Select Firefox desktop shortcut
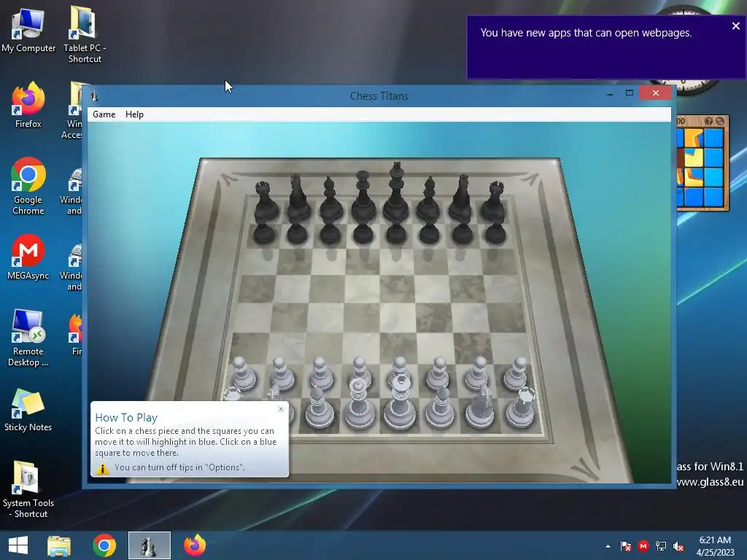The width and height of the screenshot is (747, 560). [x=28, y=105]
